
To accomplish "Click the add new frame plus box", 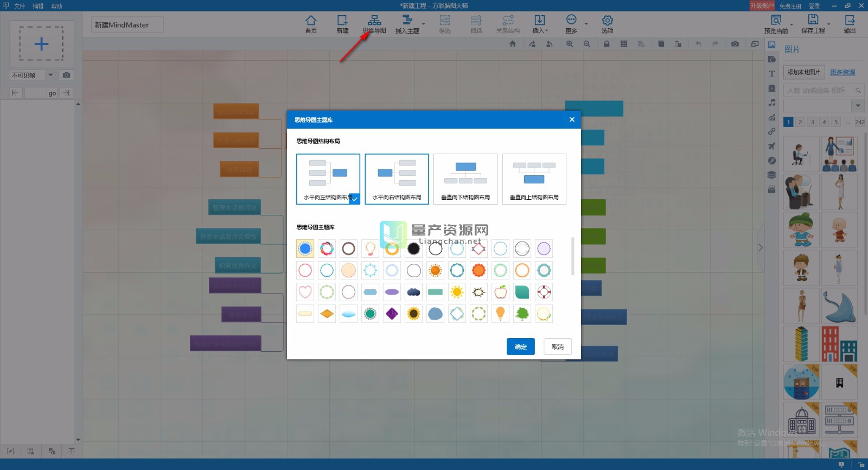I will (41, 43).
